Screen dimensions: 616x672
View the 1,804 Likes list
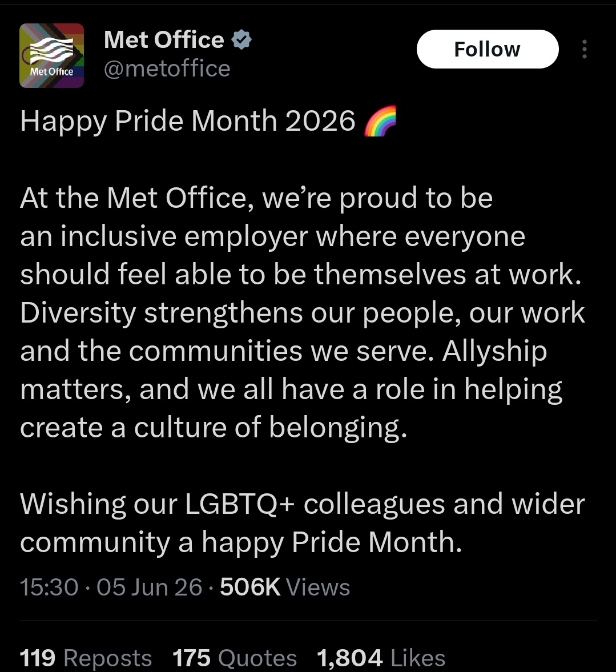click(381, 657)
